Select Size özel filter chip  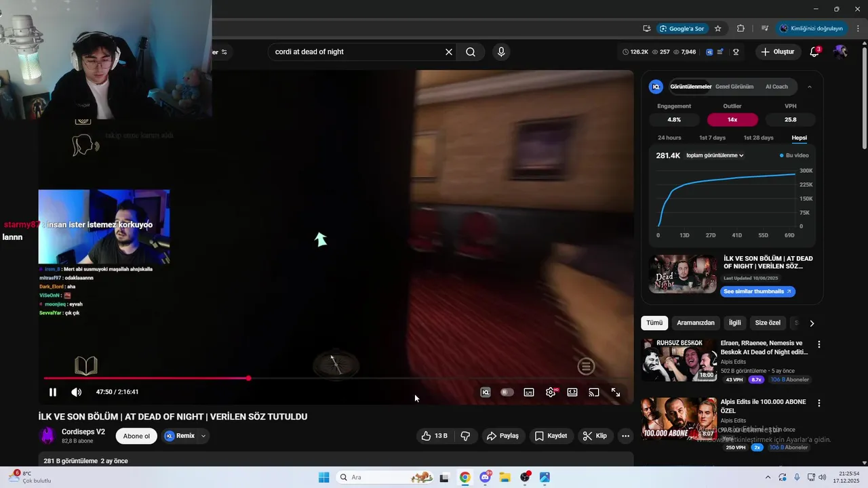[x=768, y=323]
